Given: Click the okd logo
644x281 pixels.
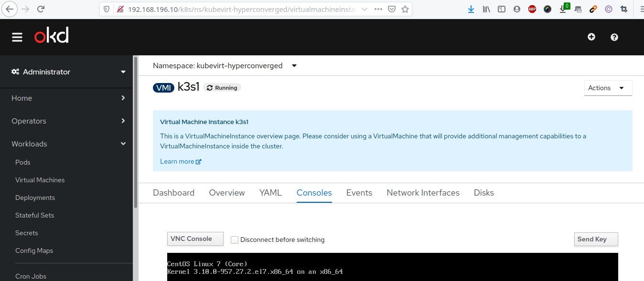Looking at the screenshot, I should point(52,36).
